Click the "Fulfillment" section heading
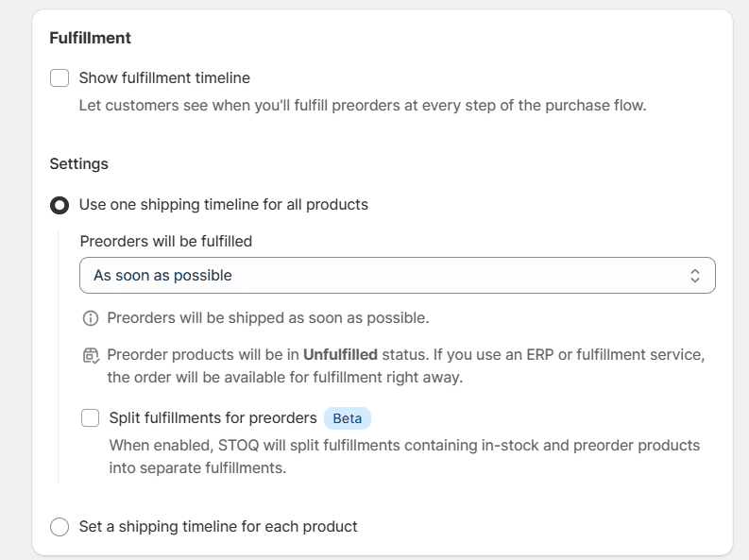 coord(91,39)
